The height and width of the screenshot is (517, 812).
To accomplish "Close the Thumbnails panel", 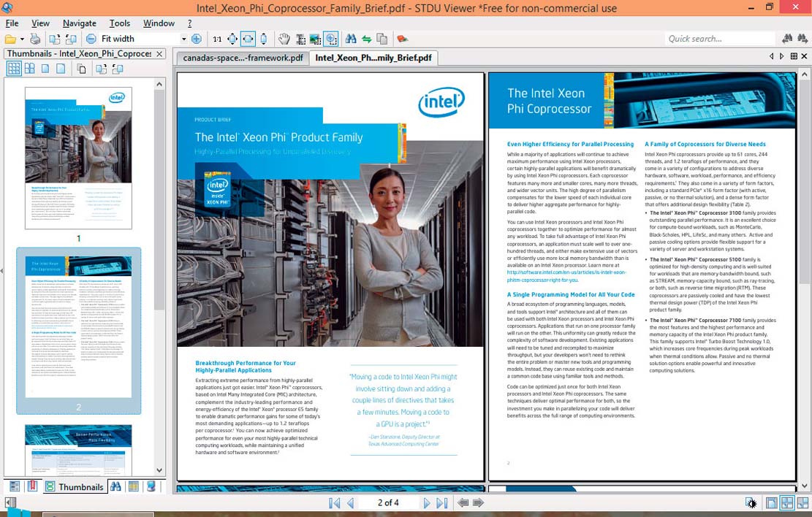I will 159,54.
